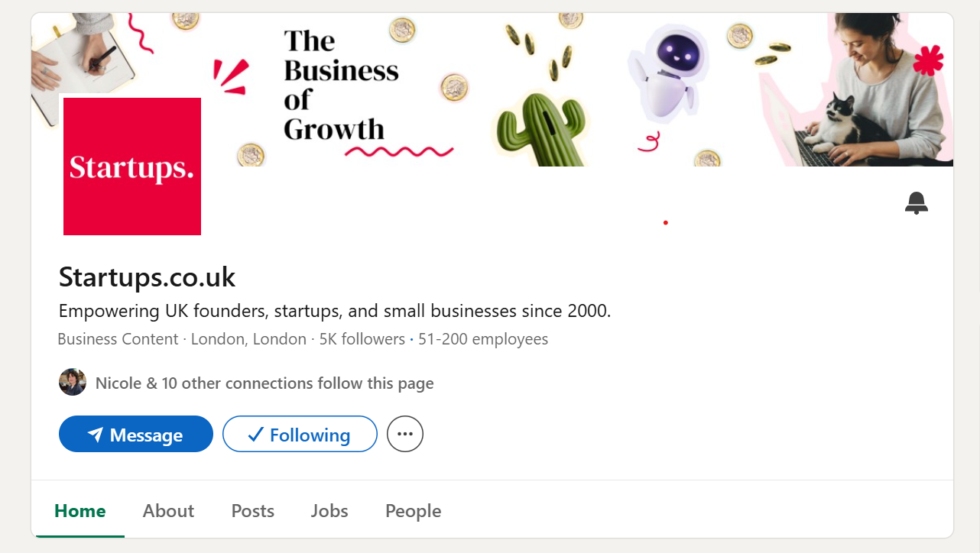
Task: Click "The Business of Growth" banner headline
Action: [x=341, y=85]
